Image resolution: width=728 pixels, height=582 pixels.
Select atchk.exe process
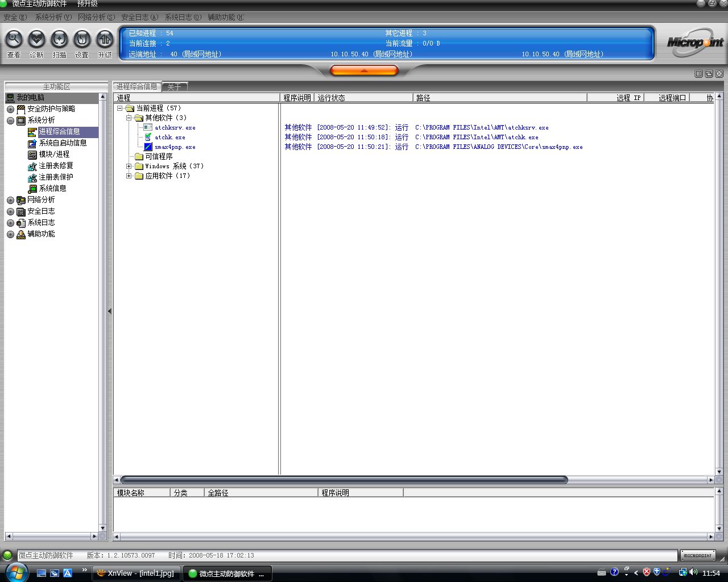169,137
